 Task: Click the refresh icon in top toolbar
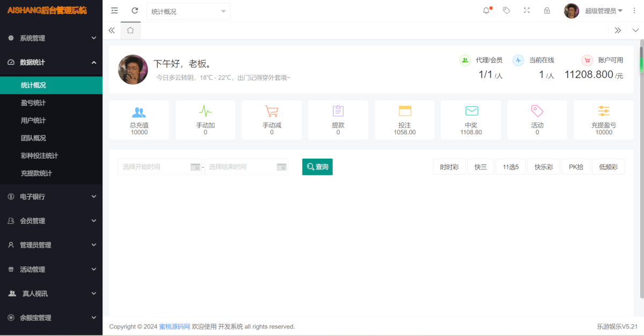pyautogui.click(x=135, y=11)
